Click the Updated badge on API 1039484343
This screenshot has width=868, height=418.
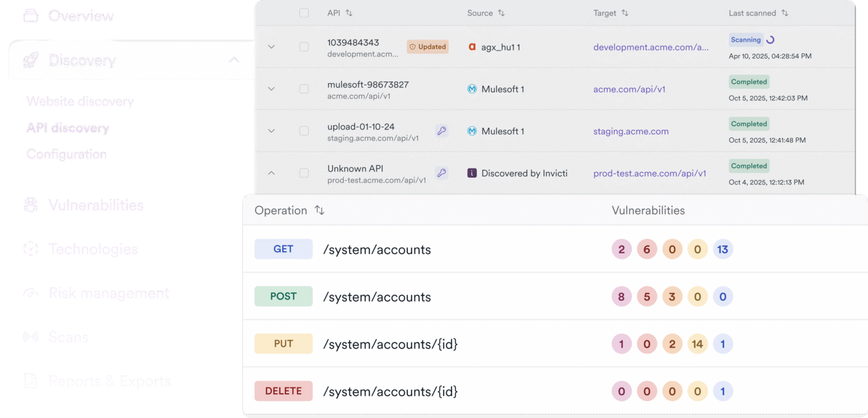(427, 46)
